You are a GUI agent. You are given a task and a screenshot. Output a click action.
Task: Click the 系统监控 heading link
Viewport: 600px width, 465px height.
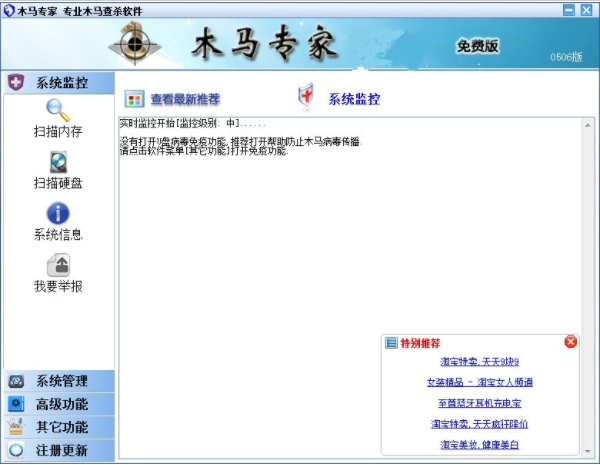coord(354,99)
